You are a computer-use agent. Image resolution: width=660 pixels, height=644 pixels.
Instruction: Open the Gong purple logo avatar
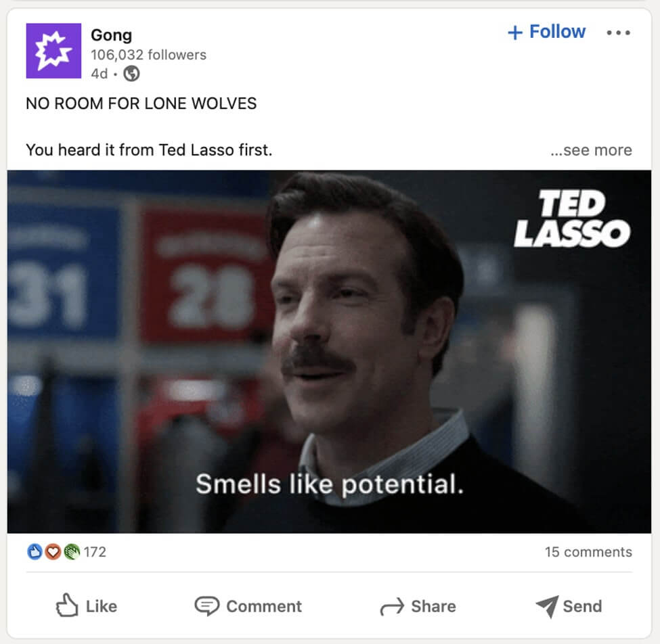(x=53, y=51)
